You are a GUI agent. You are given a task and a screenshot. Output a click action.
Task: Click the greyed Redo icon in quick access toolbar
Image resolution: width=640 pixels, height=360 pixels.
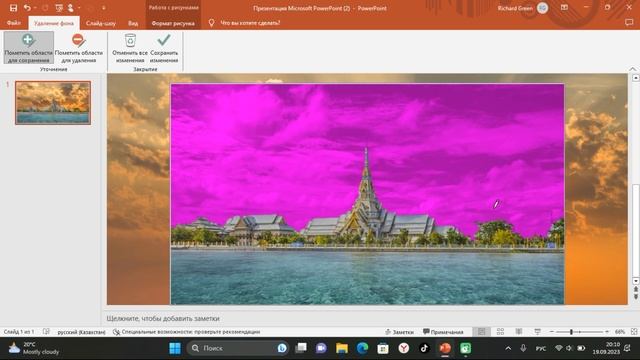[45, 8]
